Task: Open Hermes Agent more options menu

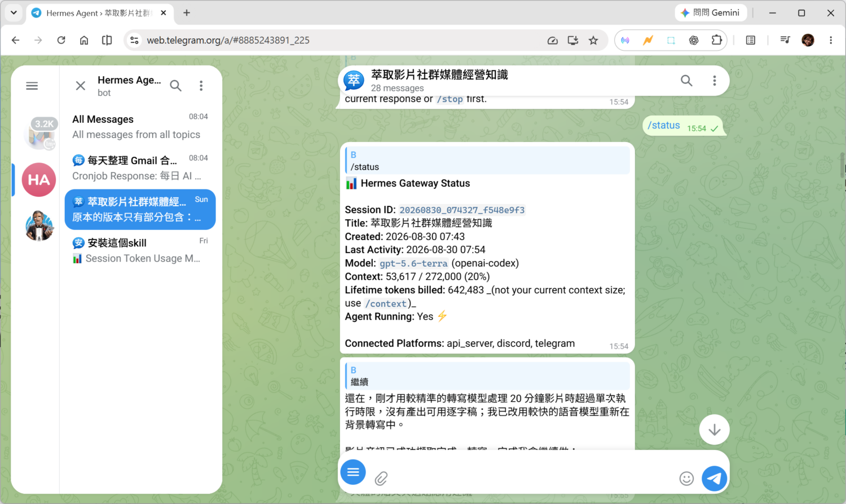Action: (201, 86)
